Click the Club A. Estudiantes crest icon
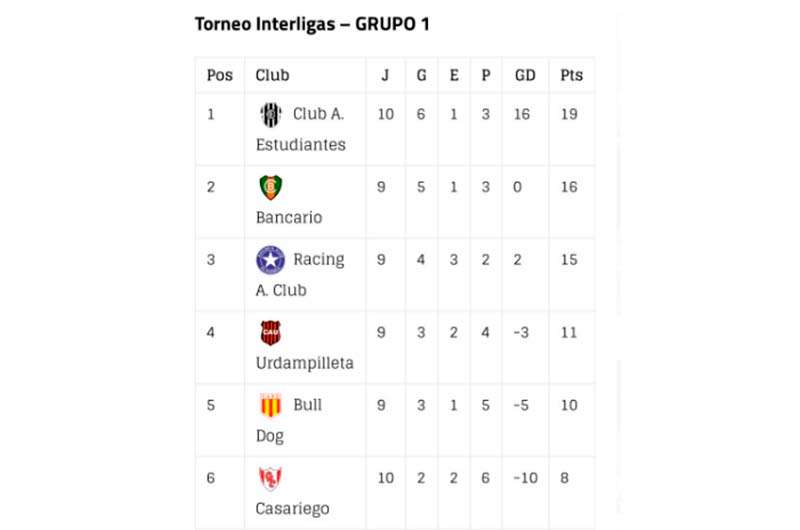 click(270, 114)
